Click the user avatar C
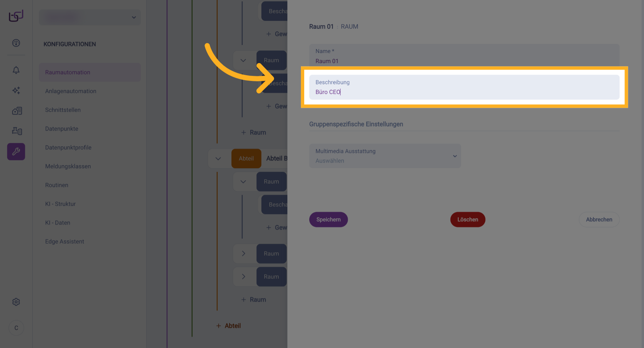This screenshot has width=644, height=348. pos(16,328)
